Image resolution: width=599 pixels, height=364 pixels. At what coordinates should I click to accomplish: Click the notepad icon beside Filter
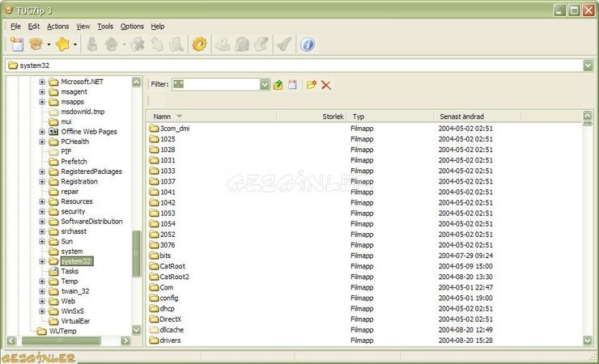[x=292, y=85]
